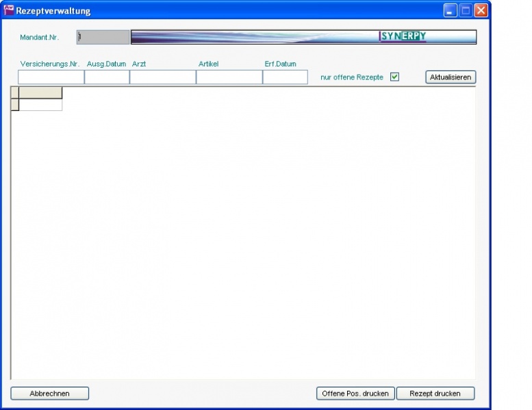532x410 pixels.
Task: Click the Artikel filter input field
Action: click(229, 77)
